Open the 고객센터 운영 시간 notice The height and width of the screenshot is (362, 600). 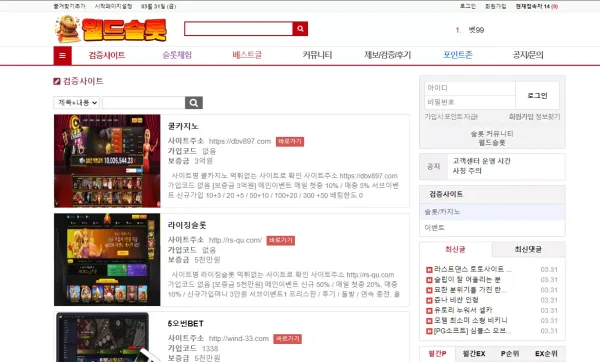point(481,161)
